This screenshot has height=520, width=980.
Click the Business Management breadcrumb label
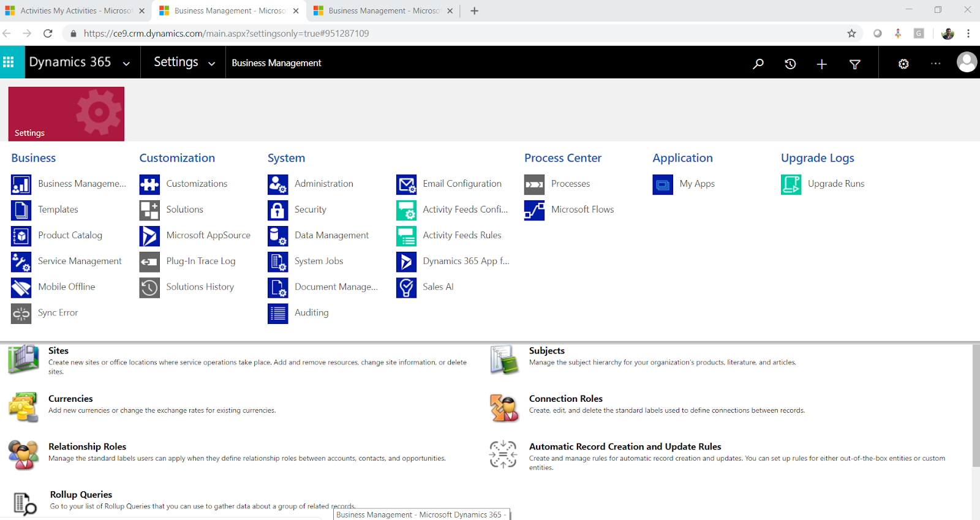(276, 62)
